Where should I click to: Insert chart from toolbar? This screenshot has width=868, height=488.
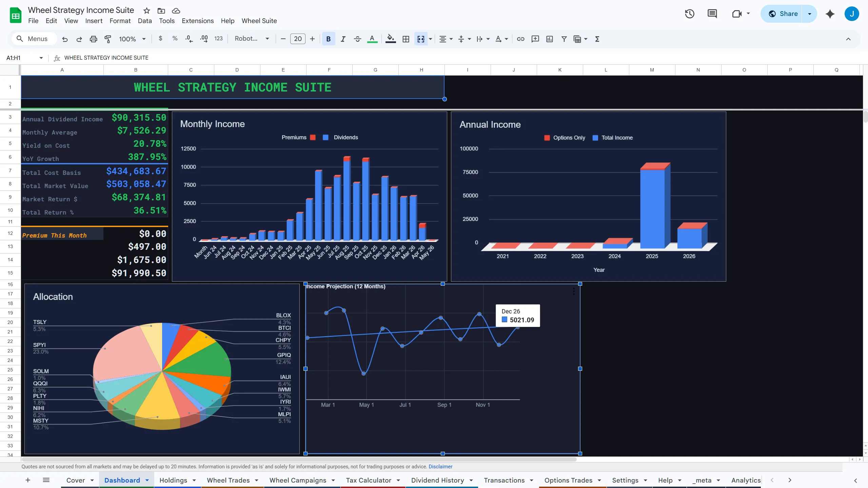tap(550, 39)
